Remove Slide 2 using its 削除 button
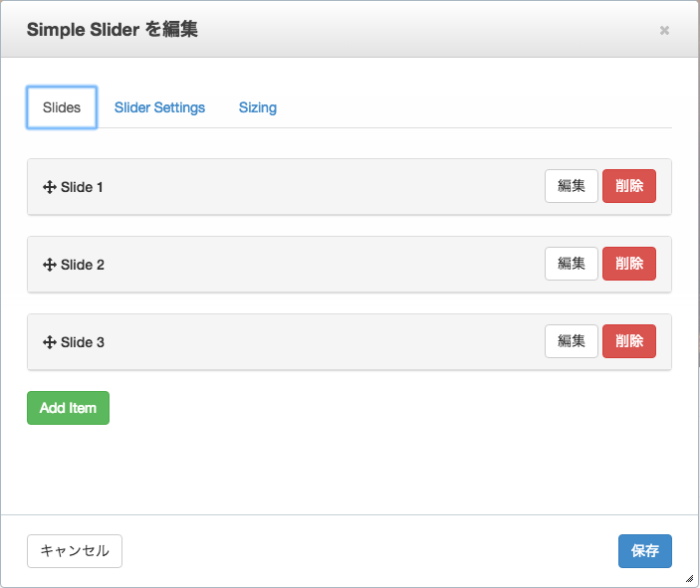 (629, 264)
